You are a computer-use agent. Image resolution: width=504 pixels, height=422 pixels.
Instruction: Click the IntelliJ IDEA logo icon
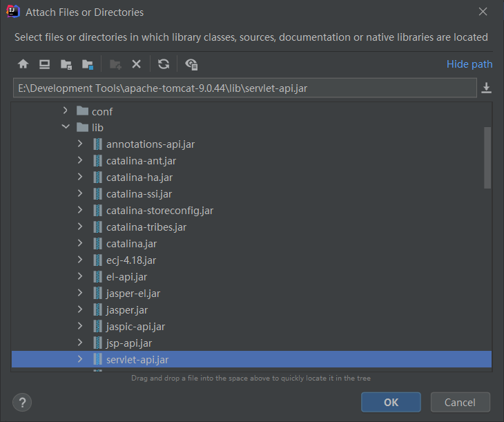pos(13,12)
